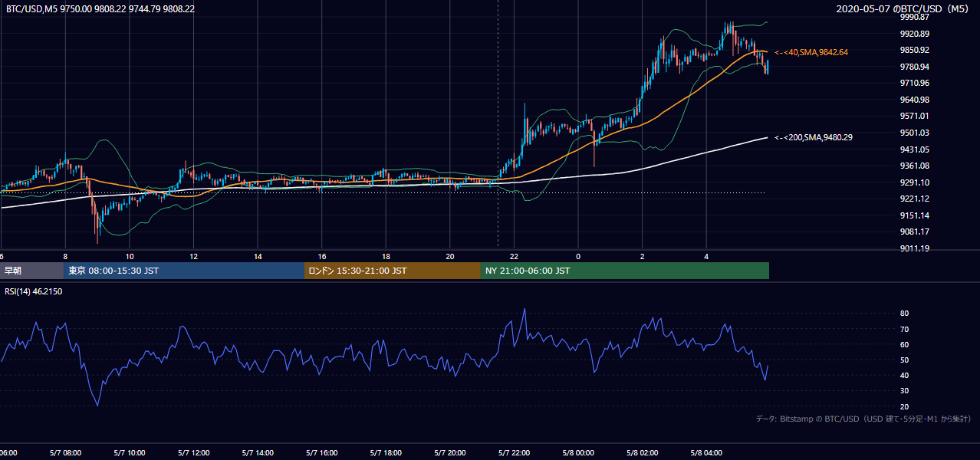
Task: Click the RSI 60 level label
Action: click(x=904, y=344)
